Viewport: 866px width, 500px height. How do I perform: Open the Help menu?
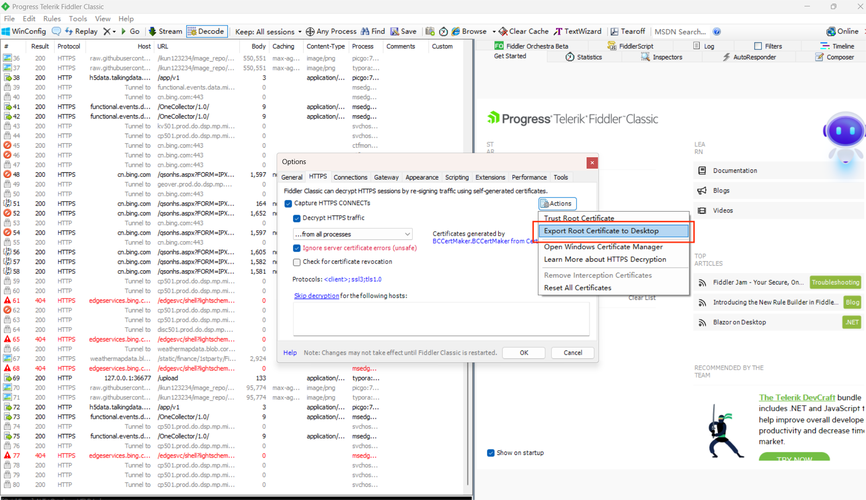(126, 18)
